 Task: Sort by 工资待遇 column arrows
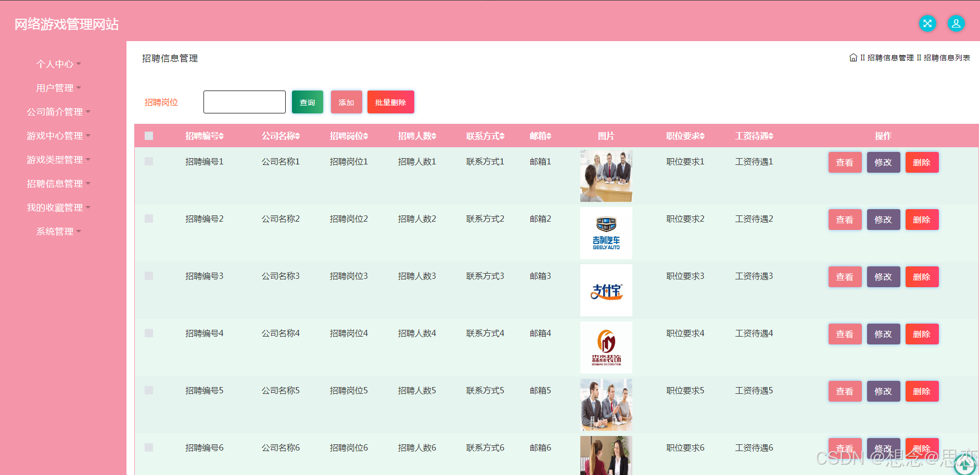pyautogui.click(x=771, y=136)
